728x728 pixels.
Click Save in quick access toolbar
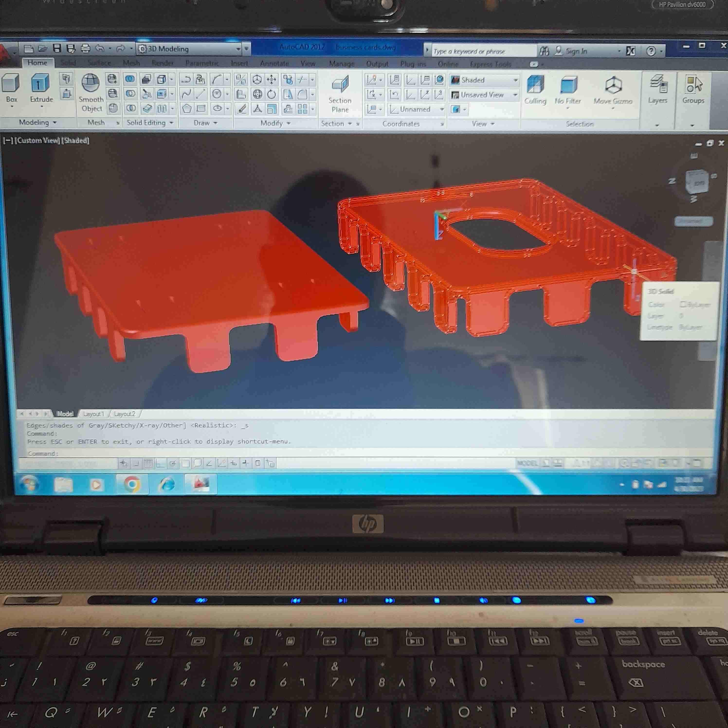click(57, 48)
